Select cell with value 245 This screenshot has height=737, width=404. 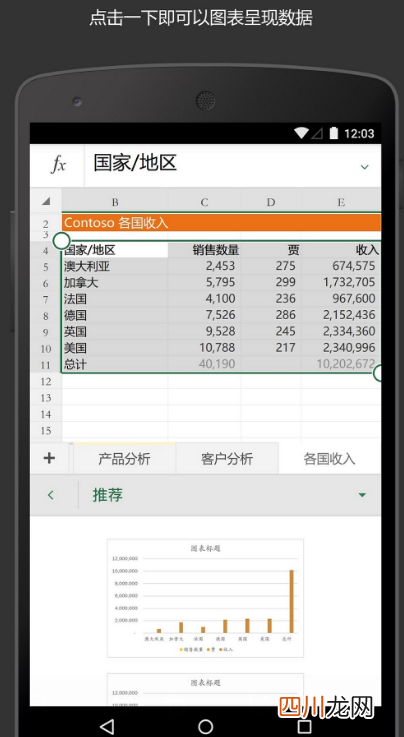pos(271,331)
